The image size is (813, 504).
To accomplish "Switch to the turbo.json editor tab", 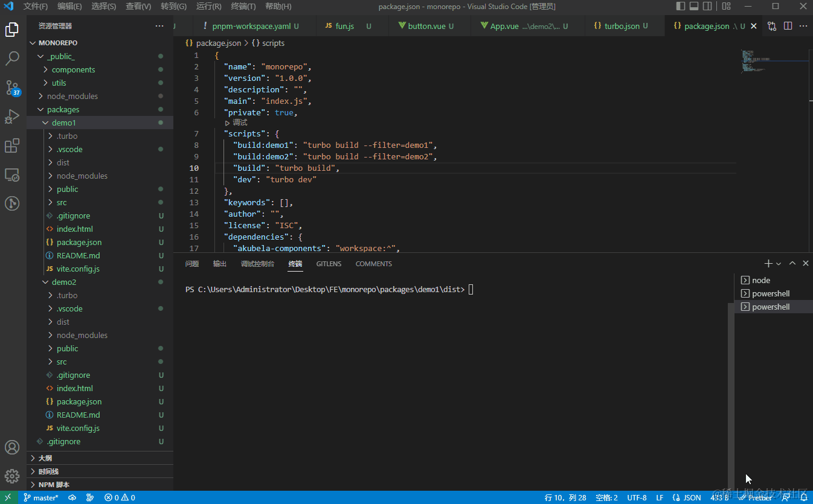I will click(622, 26).
